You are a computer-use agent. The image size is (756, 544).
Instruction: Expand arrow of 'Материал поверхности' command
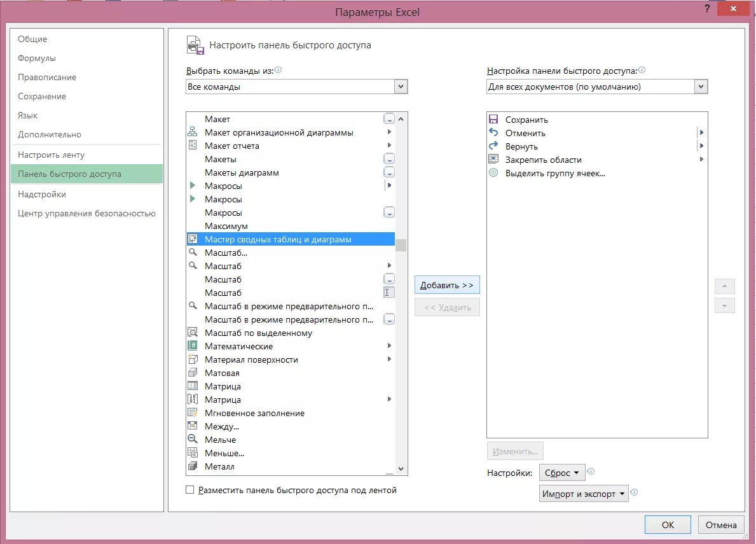point(389,359)
